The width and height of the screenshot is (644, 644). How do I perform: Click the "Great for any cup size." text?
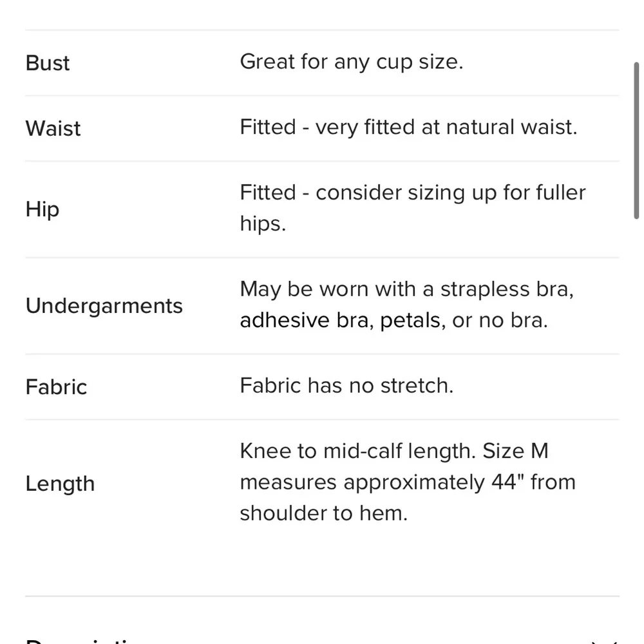[x=351, y=62]
